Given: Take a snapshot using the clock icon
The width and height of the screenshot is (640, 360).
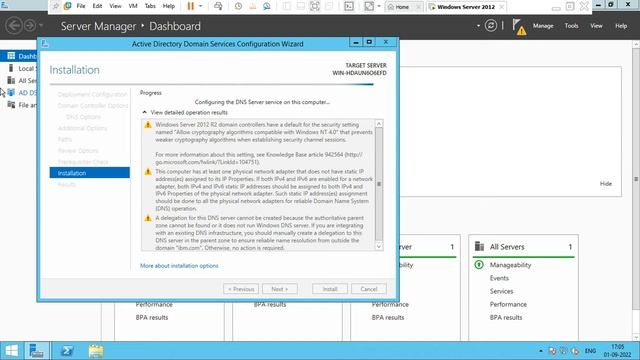Looking at the screenshot, I should click(x=238, y=6).
